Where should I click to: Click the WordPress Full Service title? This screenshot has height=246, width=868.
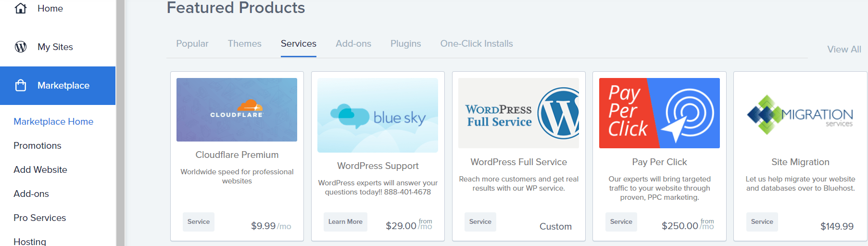click(x=519, y=162)
